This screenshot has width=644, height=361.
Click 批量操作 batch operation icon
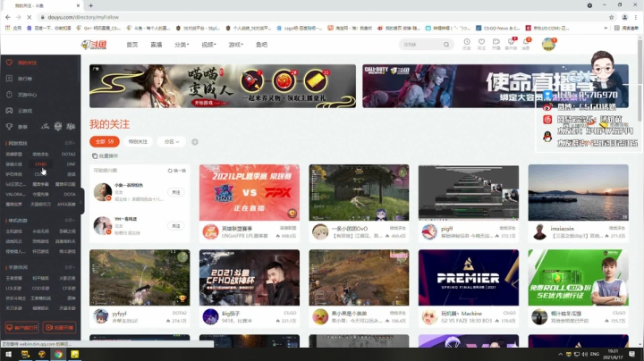pyautogui.click(x=95, y=155)
